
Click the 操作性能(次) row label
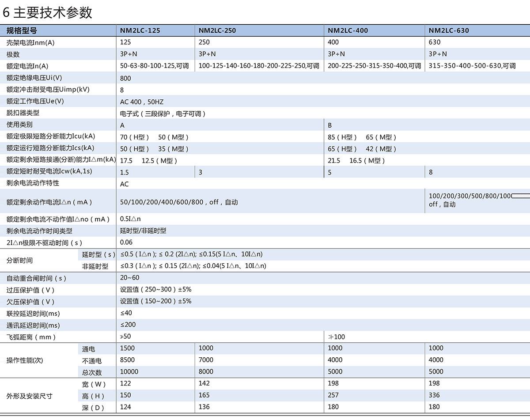pos(25,360)
